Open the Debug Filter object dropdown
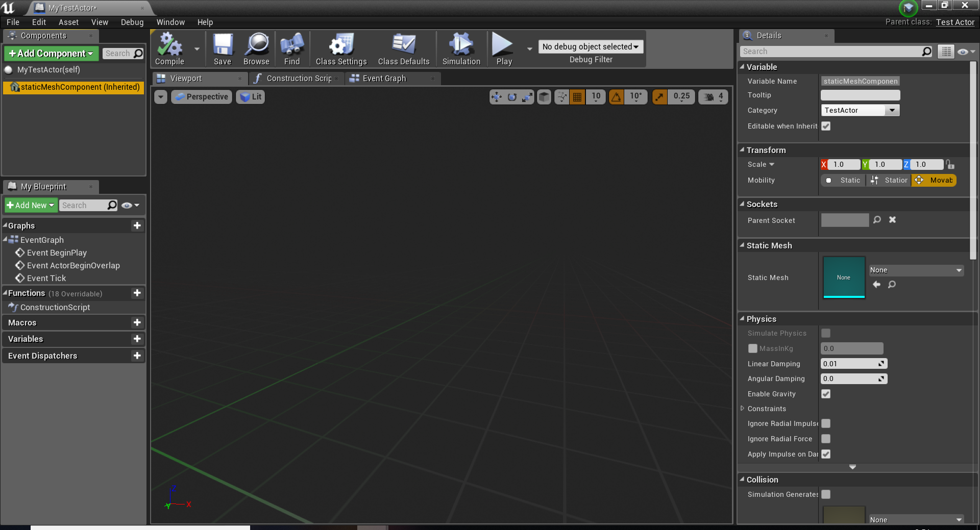 click(590, 46)
